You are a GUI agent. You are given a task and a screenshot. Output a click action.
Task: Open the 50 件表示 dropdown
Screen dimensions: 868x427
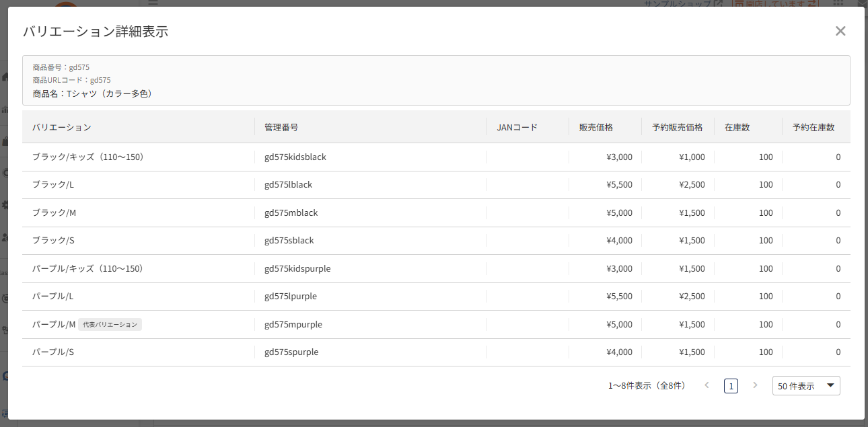click(x=806, y=386)
